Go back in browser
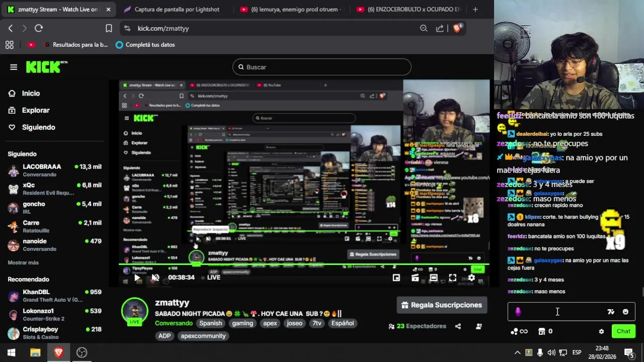Screen dimensions: 644x362 (x=11, y=28)
